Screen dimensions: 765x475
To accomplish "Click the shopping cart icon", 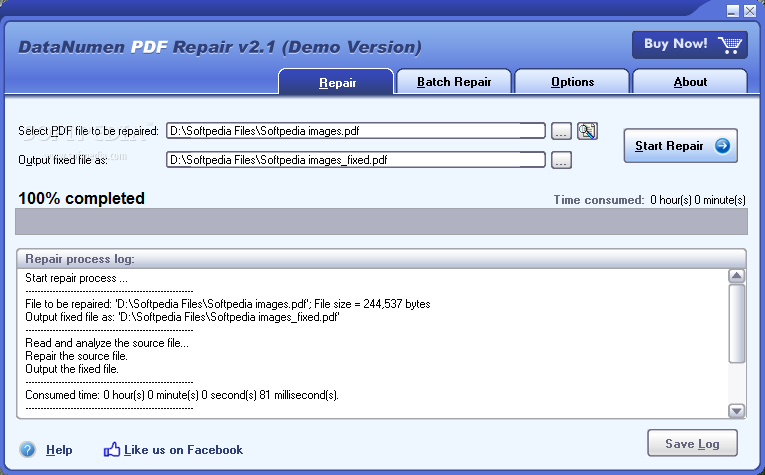I will point(730,44).
